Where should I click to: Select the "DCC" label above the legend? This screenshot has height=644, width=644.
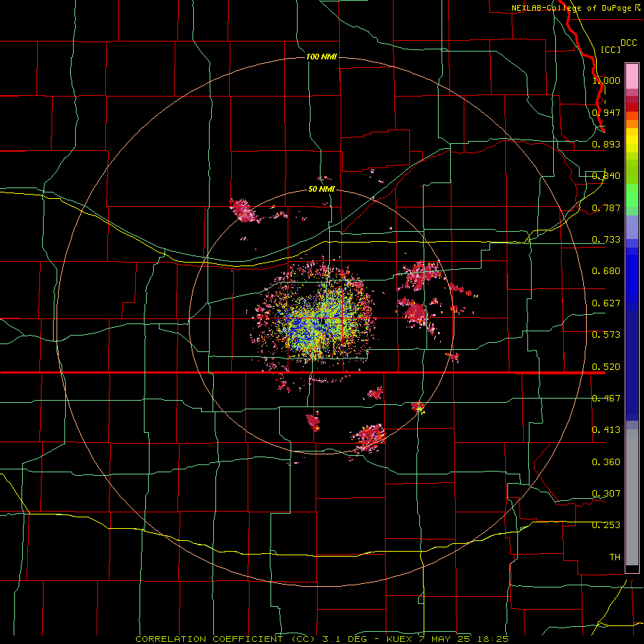tap(628, 43)
